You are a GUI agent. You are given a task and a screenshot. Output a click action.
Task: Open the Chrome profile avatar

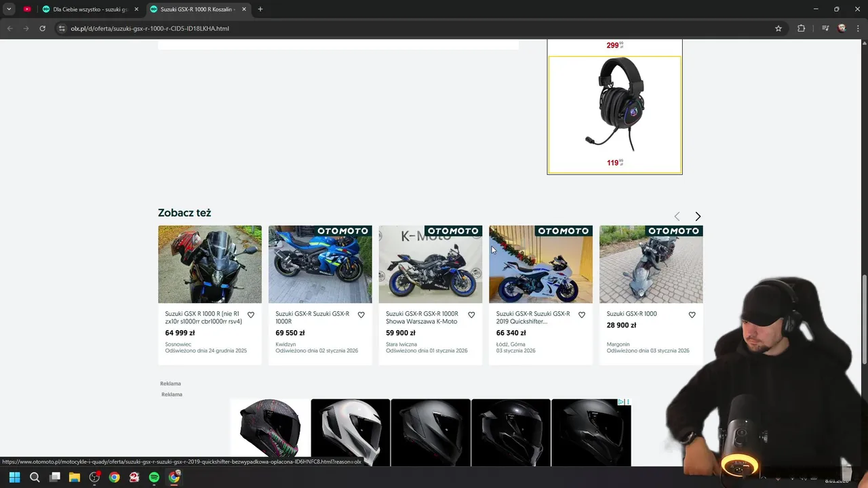pyautogui.click(x=842, y=28)
